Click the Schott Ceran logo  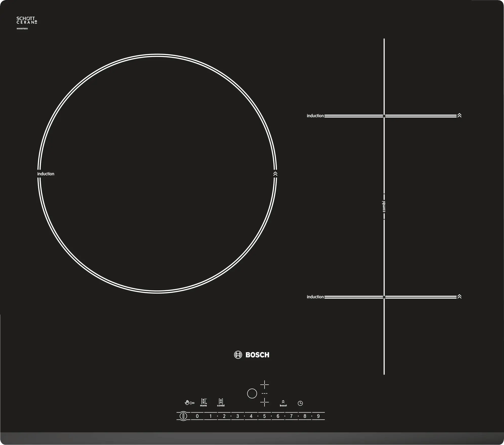(x=27, y=20)
